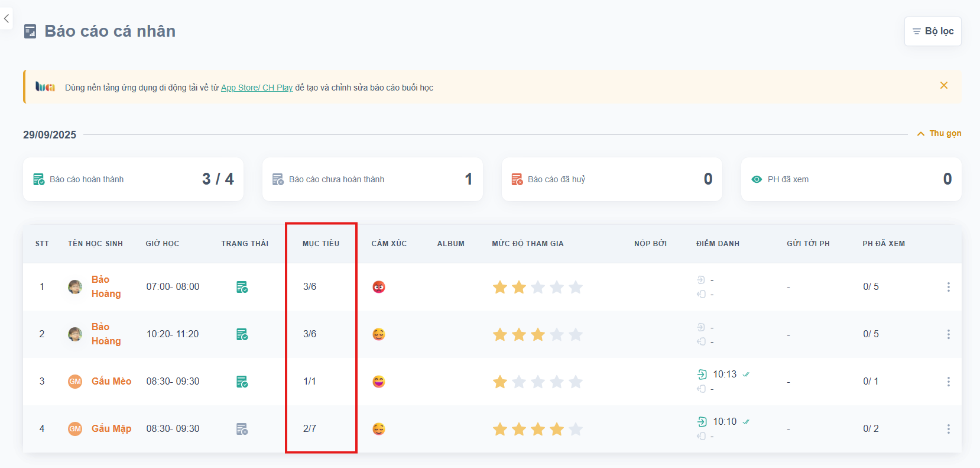Collapse the 29/09/2025 section with Thu gọn
The image size is (980, 468).
pyautogui.click(x=939, y=134)
